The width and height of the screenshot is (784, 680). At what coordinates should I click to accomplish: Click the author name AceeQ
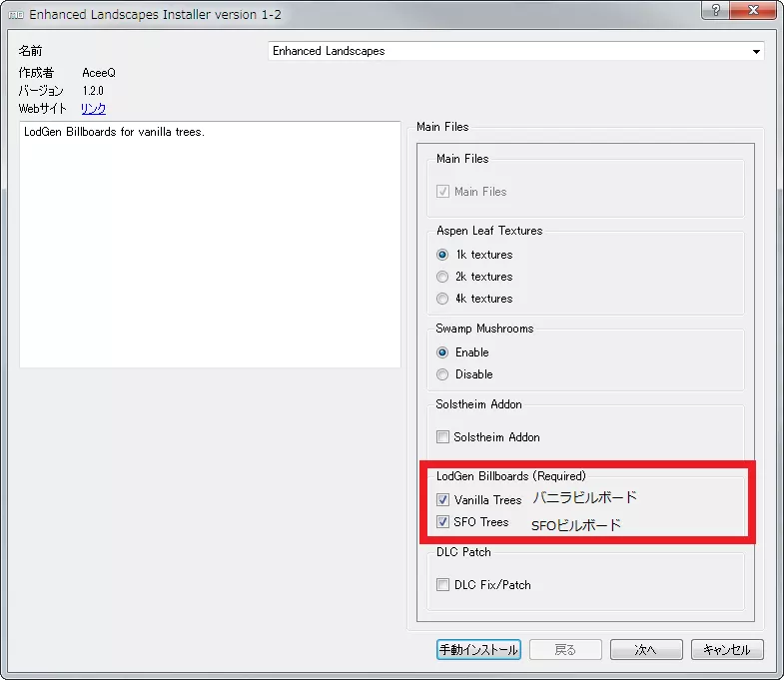tap(99, 73)
